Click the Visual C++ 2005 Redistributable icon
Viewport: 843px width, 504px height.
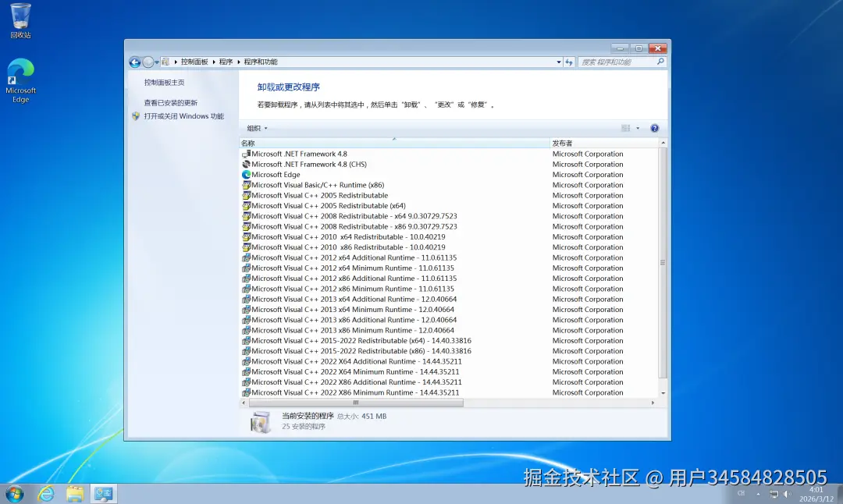pyautogui.click(x=246, y=196)
